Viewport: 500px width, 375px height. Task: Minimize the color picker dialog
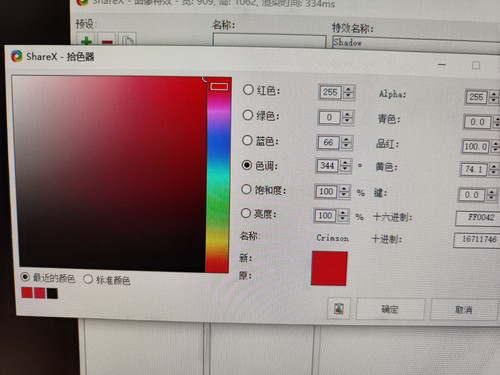(x=442, y=64)
